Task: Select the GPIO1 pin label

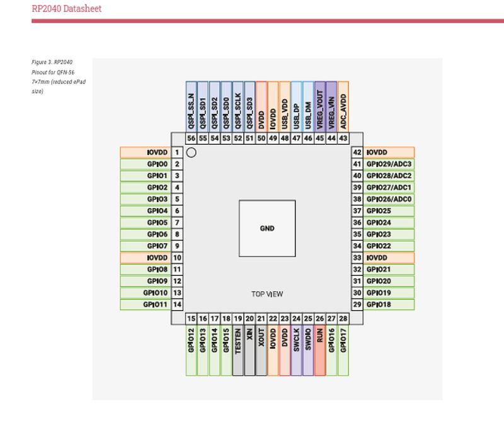Action: [x=146, y=176]
